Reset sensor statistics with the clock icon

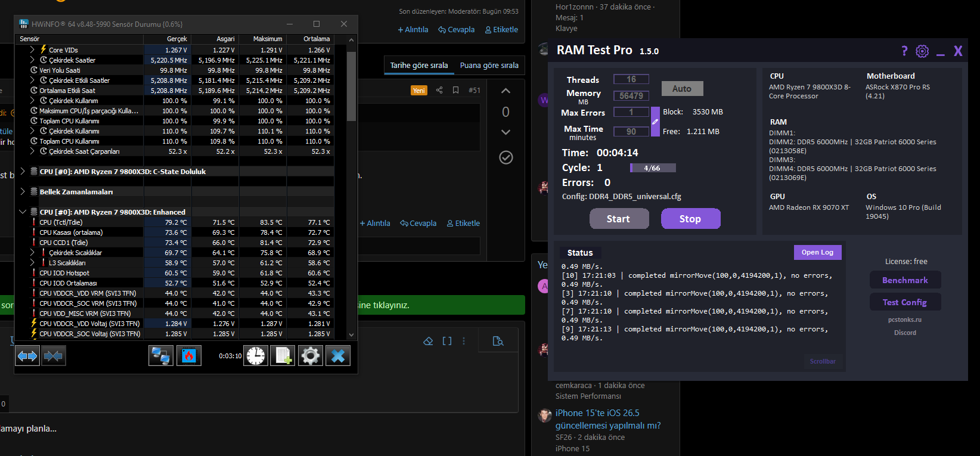pos(256,356)
